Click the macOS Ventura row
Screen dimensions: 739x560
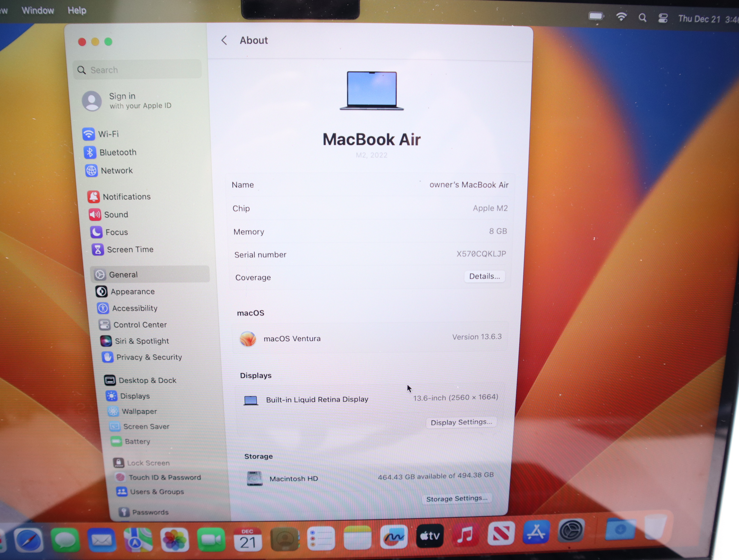(370, 338)
